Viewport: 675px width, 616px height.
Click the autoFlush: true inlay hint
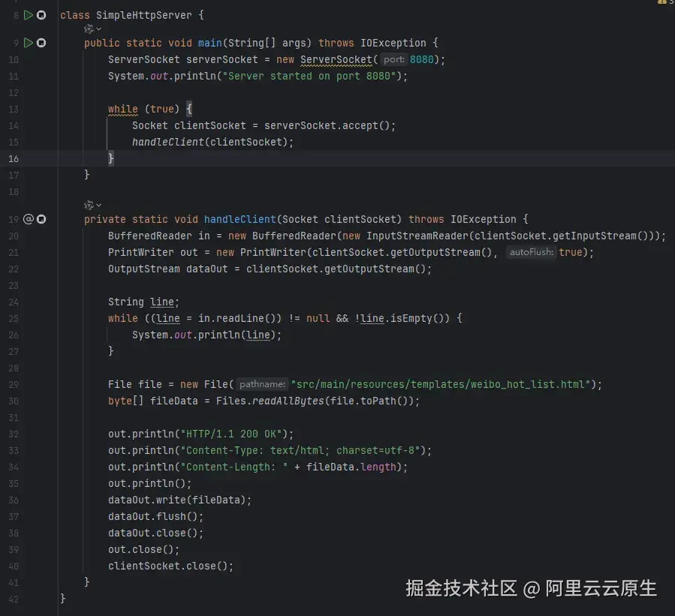(533, 252)
